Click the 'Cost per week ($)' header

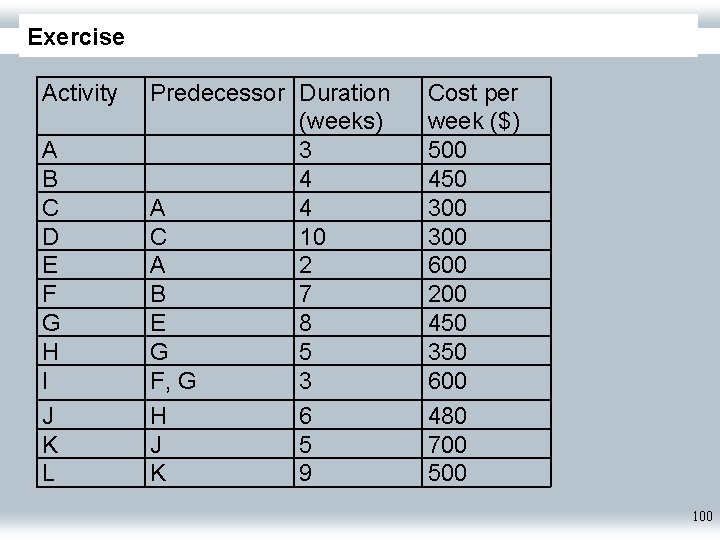(x=473, y=107)
